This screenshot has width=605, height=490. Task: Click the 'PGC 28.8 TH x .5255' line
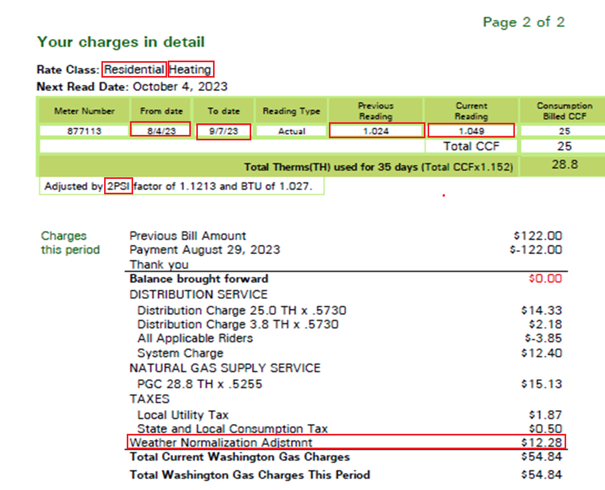[x=199, y=384]
